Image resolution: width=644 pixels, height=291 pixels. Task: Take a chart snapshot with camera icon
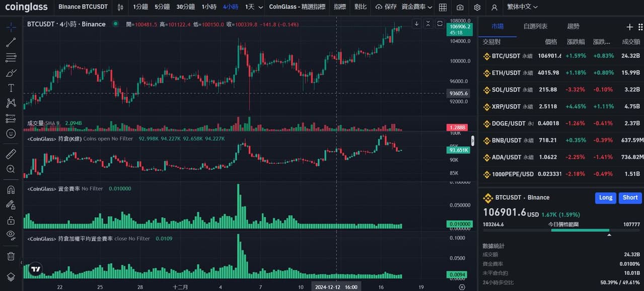[x=460, y=7]
